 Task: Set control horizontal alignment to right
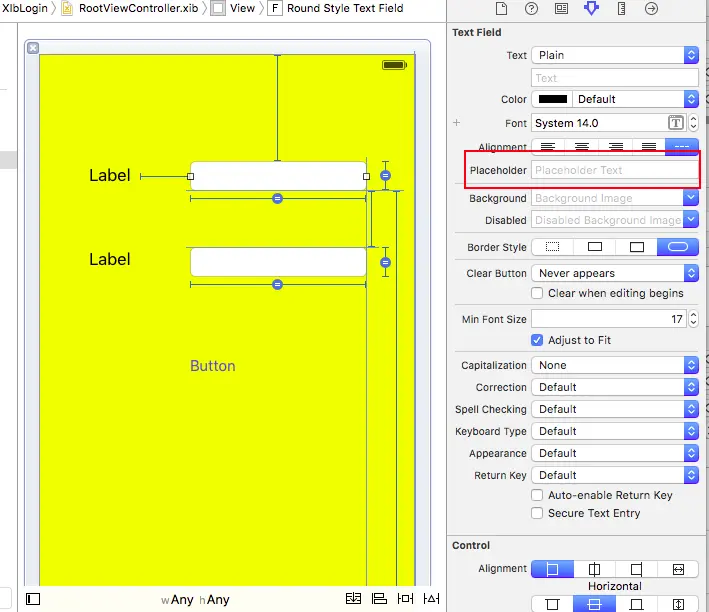click(636, 569)
